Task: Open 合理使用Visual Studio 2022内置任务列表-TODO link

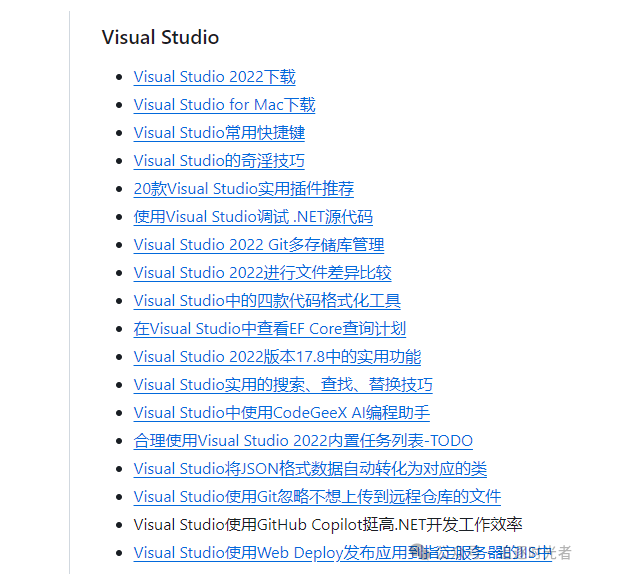Action: (x=303, y=441)
